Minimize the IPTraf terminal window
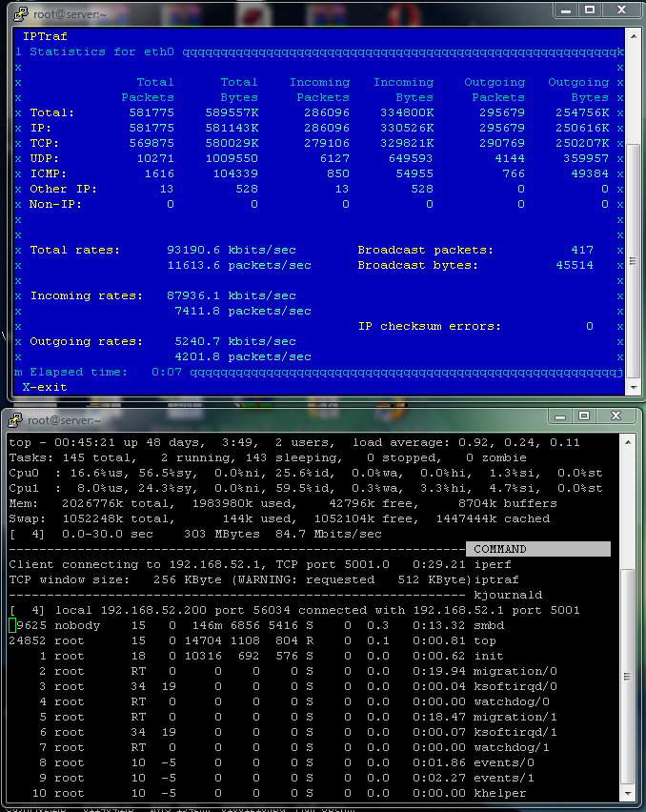The image size is (646, 812). point(566,10)
